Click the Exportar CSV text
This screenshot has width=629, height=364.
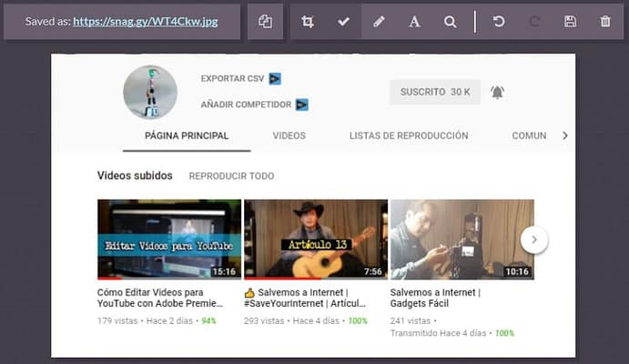tap(232, 78)
